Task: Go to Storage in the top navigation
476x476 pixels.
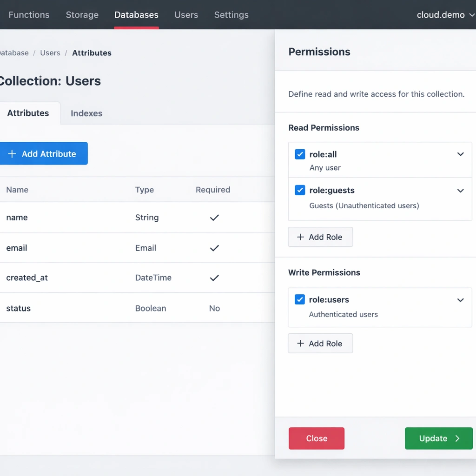Action: tap(82, 15)
